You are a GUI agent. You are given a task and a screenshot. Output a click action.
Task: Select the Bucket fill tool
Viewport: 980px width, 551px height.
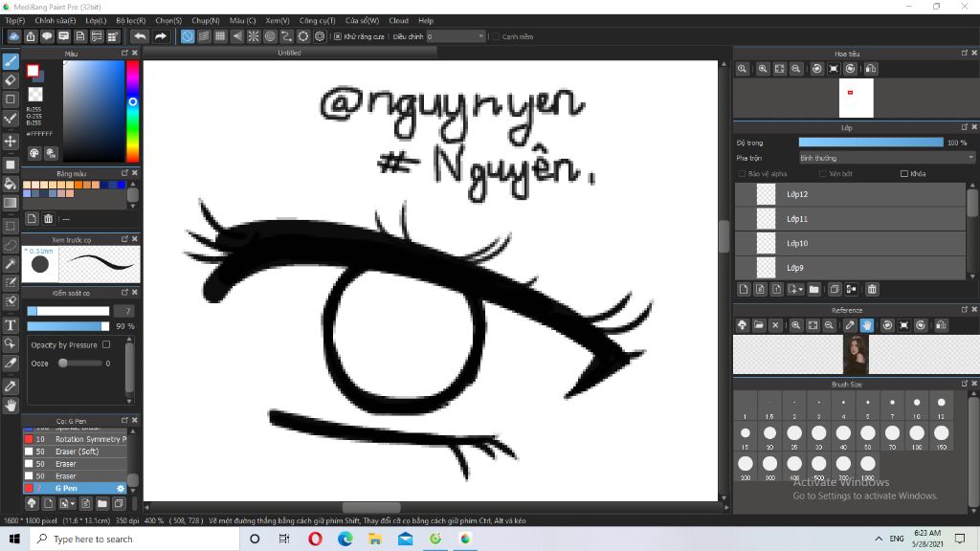click(x=11, y=184)
